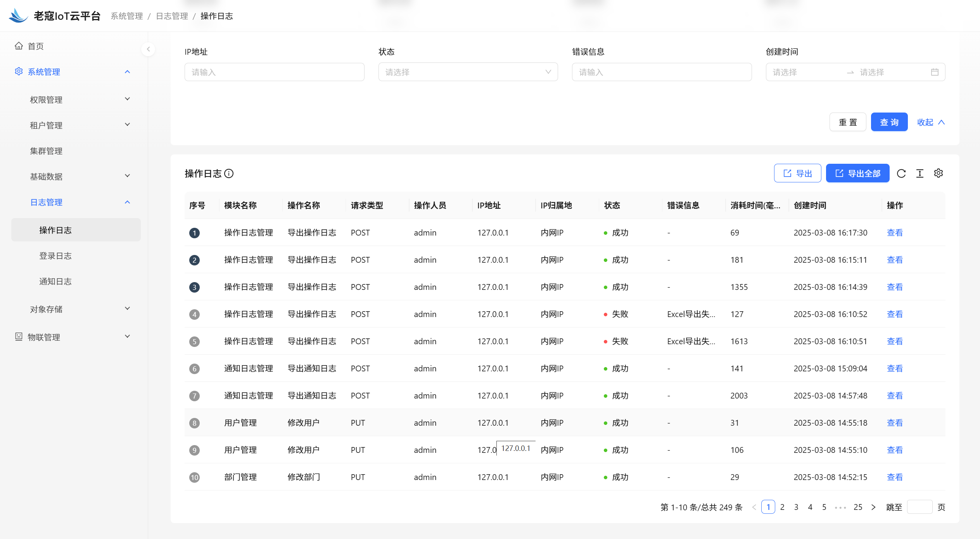View details of the 16:17:30 log row
The height and width of the screenshot is (539, 980).
click(895, 233)
